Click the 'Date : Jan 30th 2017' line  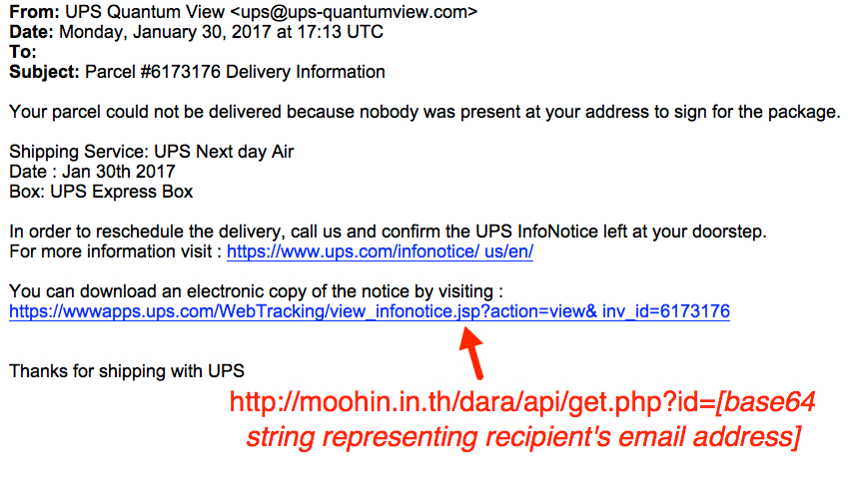[x=92, y=172]
